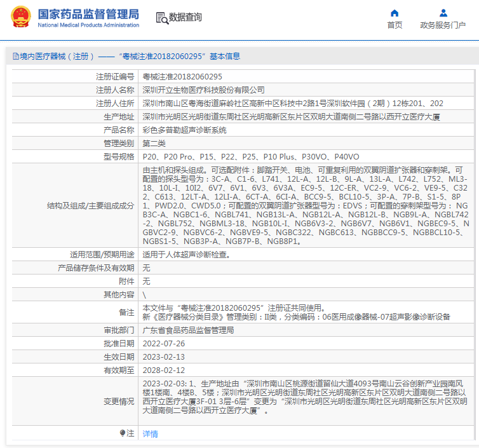
Task: Click the 注册人名称 row label
Action: 115,90
